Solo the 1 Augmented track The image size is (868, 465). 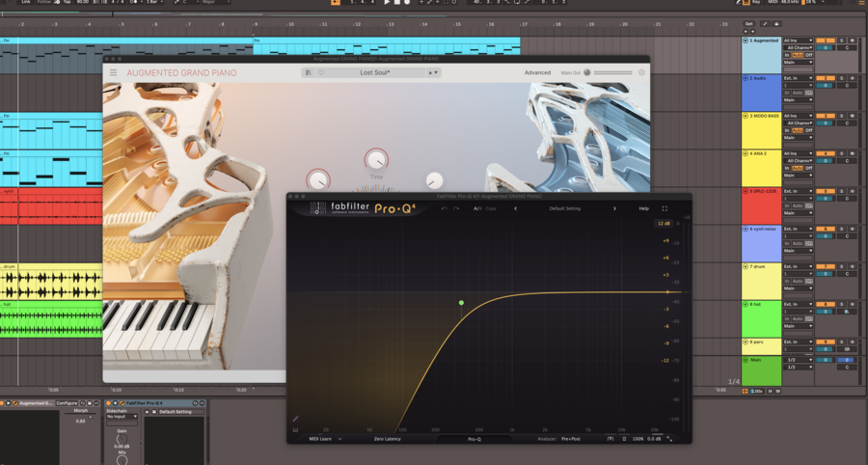[x=841, y=41]
